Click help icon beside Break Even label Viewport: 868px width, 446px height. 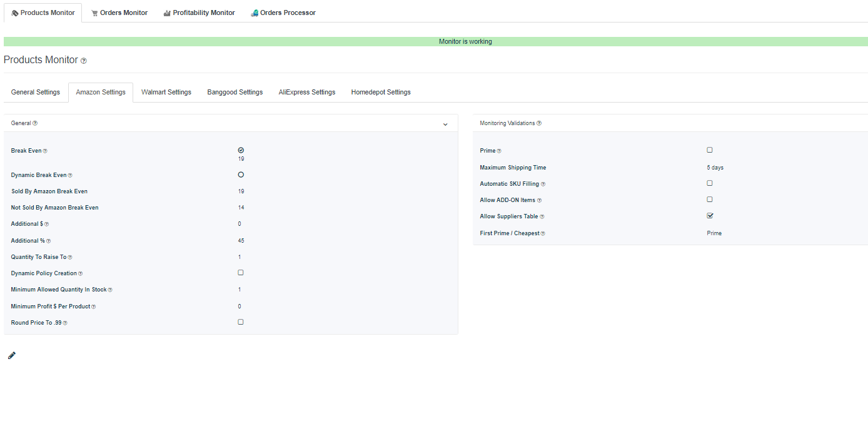click(45, 151)
